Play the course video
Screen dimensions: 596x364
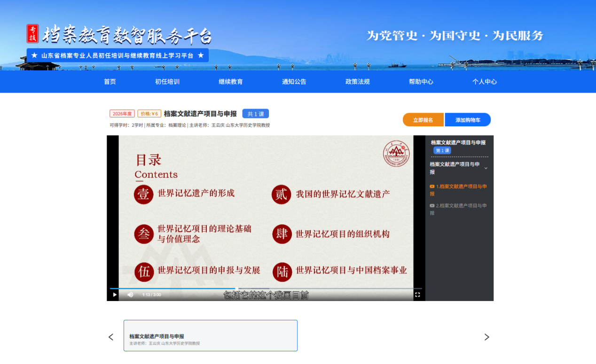click(x=114, y=294)
